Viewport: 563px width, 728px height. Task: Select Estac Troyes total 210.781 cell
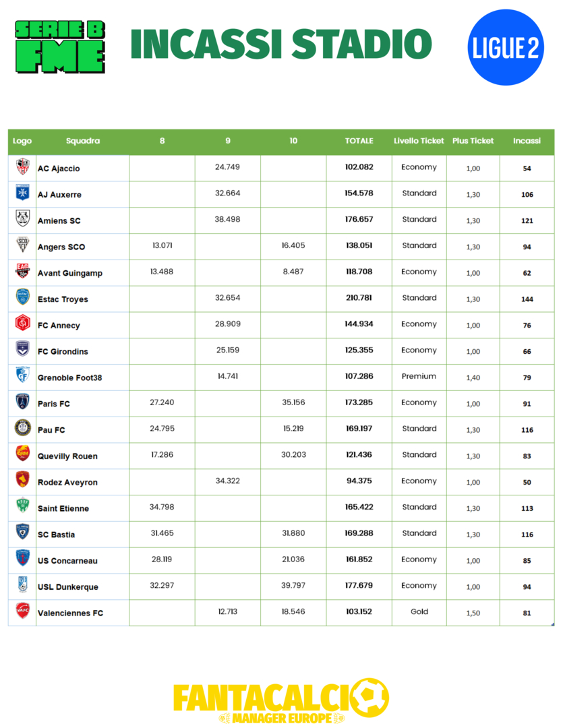(359, 298)
